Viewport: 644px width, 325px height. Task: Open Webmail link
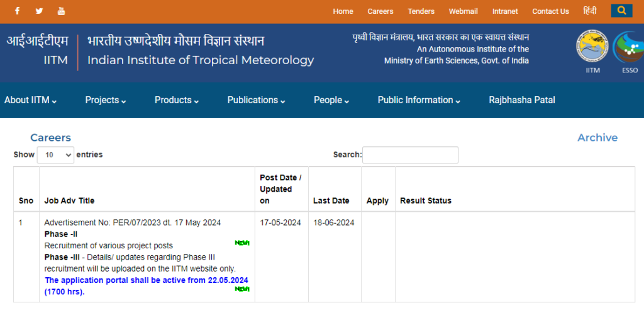464,11
